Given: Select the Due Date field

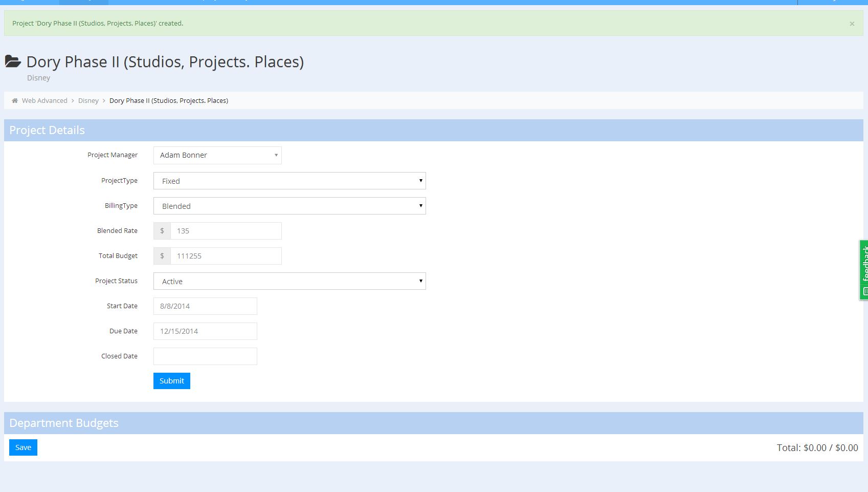Looking at the screenshot, I should (205, 331).
